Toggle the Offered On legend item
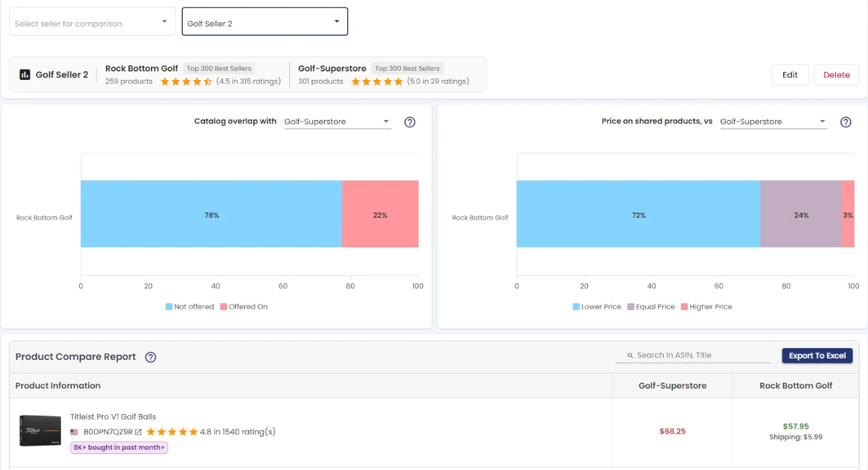 244,306
